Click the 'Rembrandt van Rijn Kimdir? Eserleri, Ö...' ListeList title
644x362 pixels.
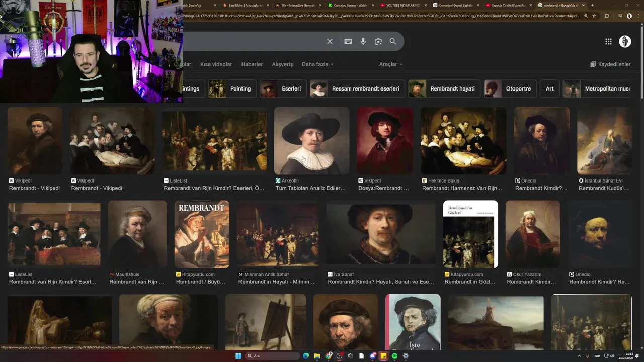tap(214, 188)
